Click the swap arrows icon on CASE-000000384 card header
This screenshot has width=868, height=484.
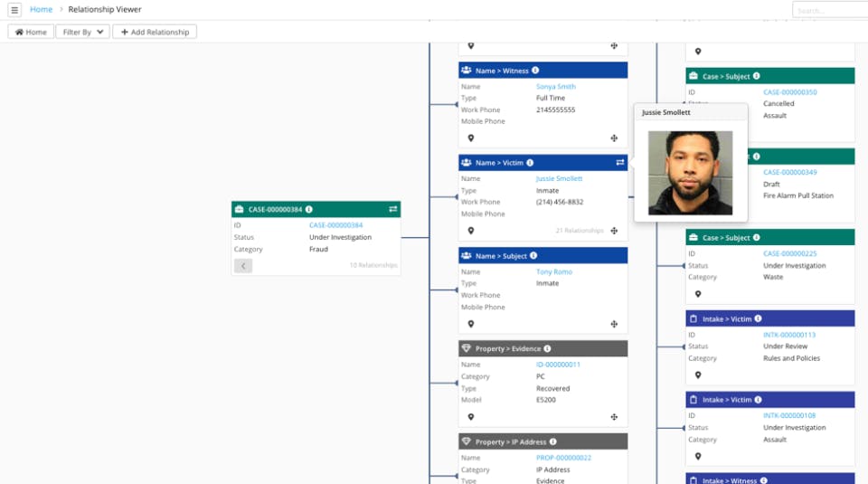click(393, 209)
